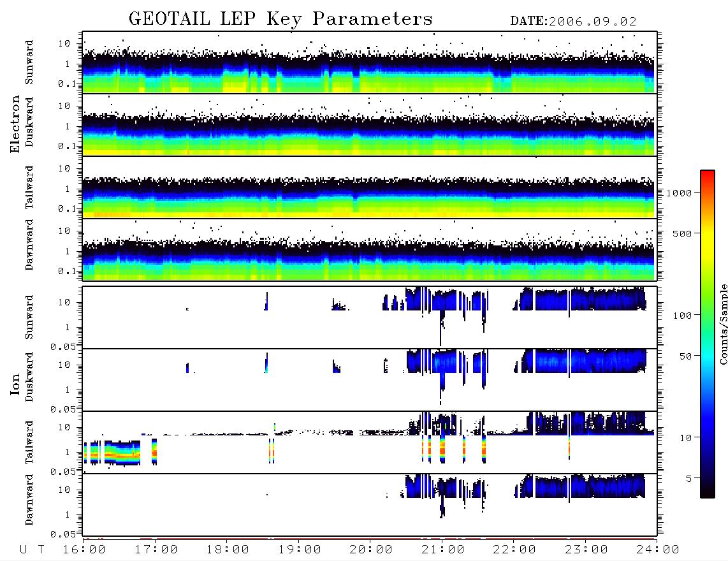This screenshot has width=728, height=561.
Task: Click the 100 colorbar tick label
Action: point(682,316)
